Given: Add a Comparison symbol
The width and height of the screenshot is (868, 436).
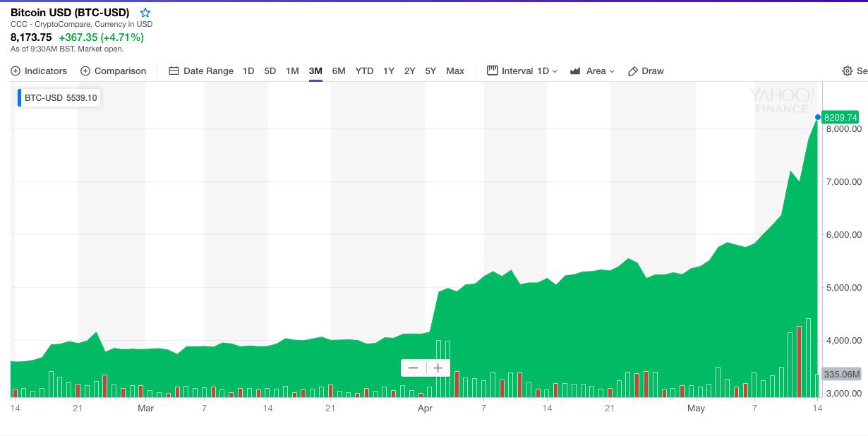Looking at the screenshot, I should pyautogui.click(x=113, y=71).
